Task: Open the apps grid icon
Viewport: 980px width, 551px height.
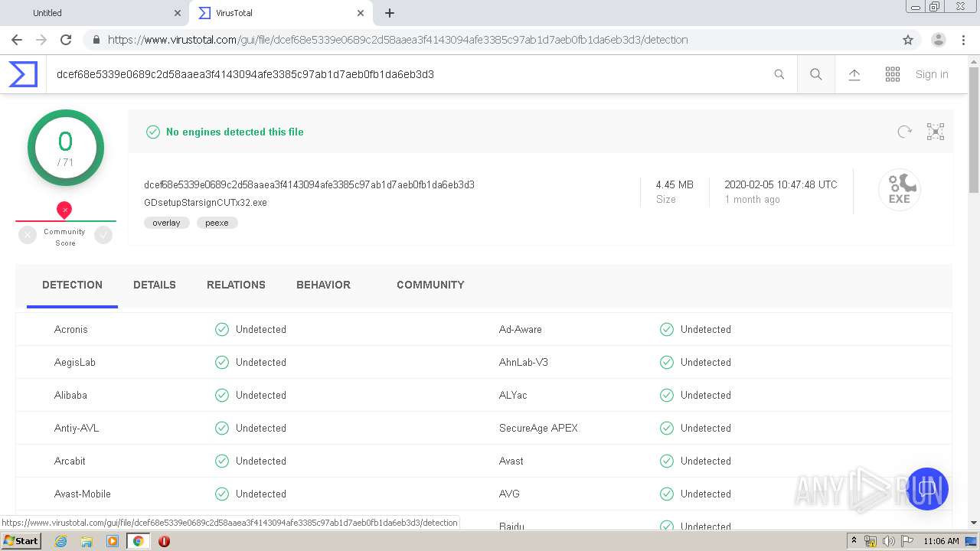Action: [x=893, y=74]
